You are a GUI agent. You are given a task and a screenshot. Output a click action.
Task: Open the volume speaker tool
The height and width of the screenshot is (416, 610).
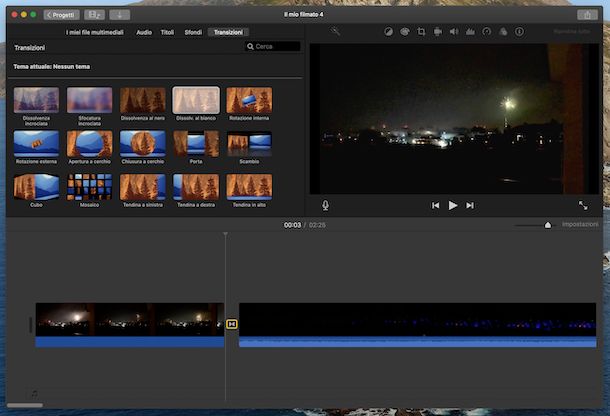[454, 32]
